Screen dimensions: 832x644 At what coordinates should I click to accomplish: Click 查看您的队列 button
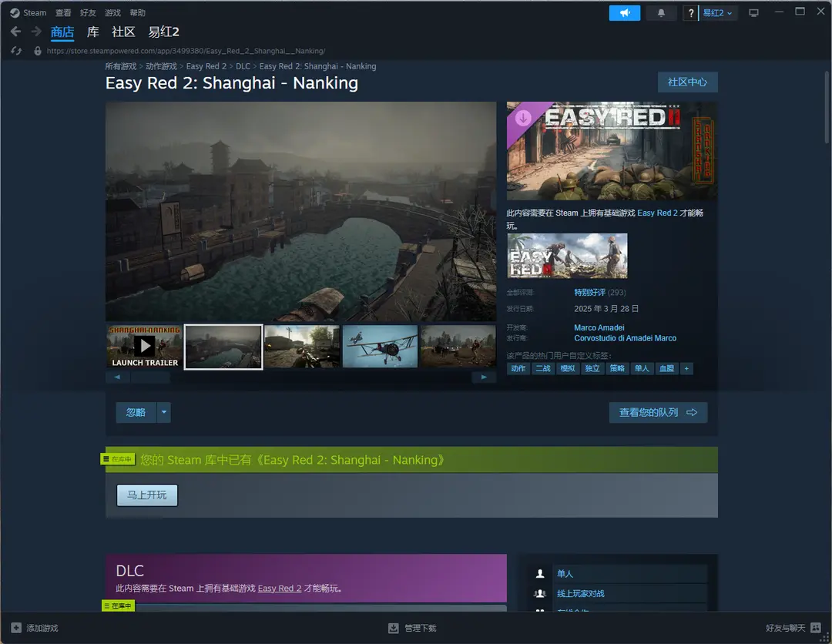coord(658,412)
